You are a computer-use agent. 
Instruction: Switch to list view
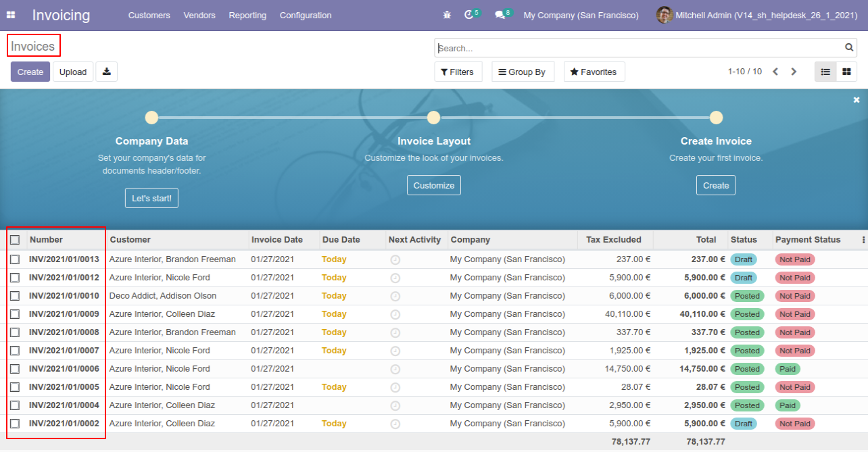(x=825, y=72)
